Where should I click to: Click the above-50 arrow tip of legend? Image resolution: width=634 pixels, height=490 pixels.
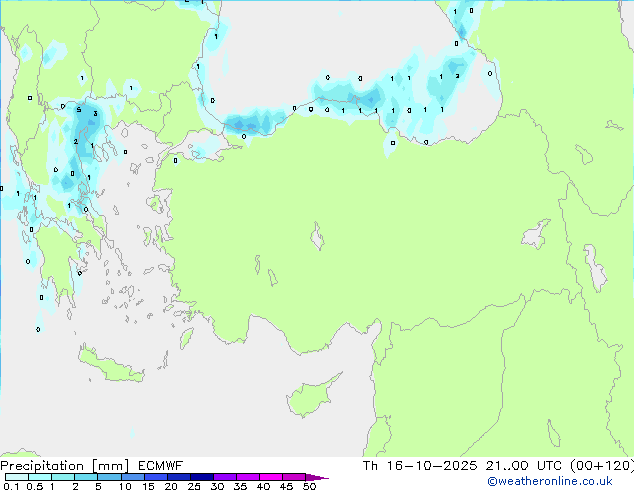point(317,477)
